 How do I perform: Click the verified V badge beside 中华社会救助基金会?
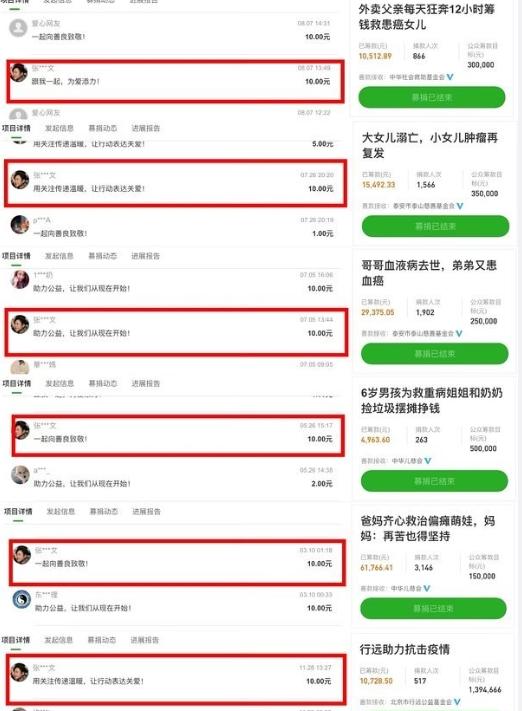click(x=450, y=77)
